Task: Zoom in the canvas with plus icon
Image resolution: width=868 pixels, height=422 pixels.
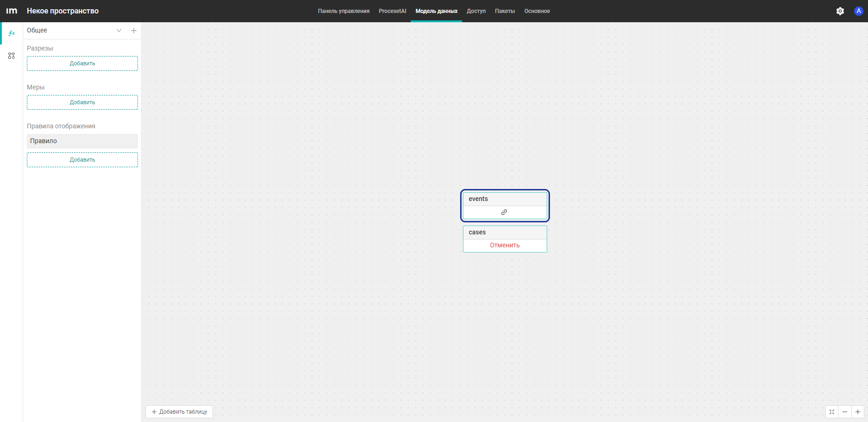Action: tap(858, 412)
